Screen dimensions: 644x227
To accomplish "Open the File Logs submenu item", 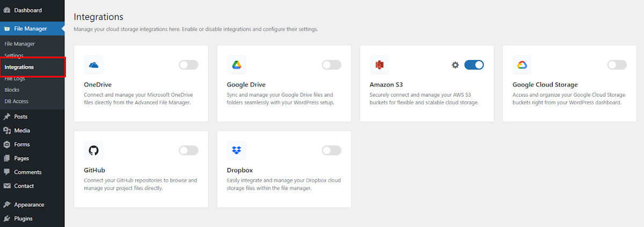I will (14, 78).
